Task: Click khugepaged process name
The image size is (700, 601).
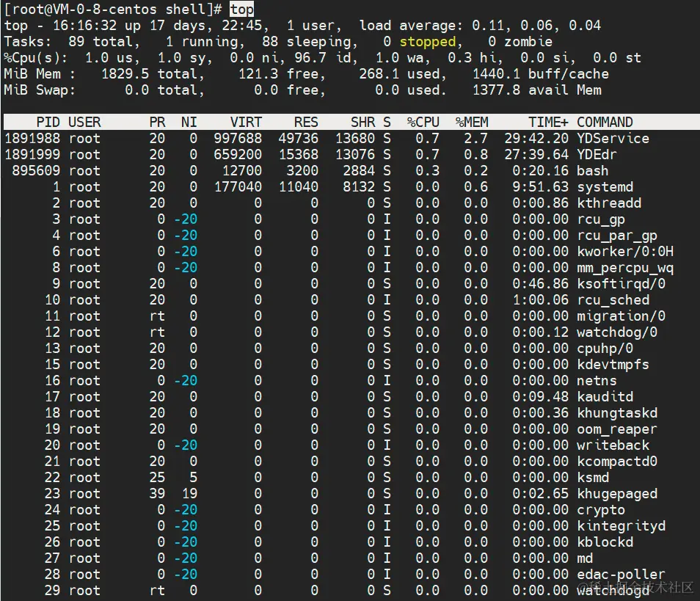Action: pyautogui.click(x=617, y=493)
